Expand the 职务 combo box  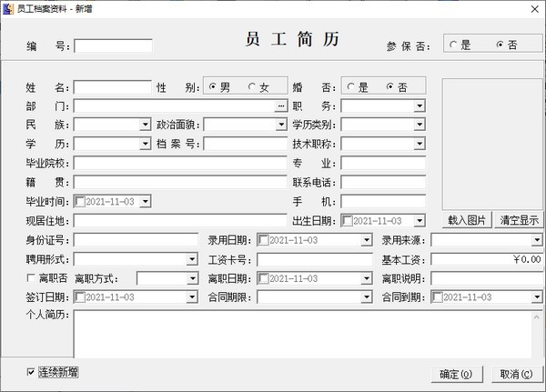click(419, 106)
